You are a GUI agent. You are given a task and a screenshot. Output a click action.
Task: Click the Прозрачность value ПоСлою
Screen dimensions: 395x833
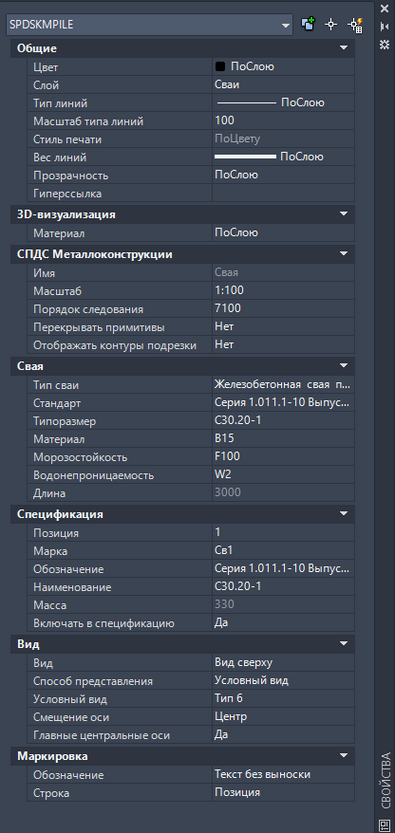[x=283, y=175]
